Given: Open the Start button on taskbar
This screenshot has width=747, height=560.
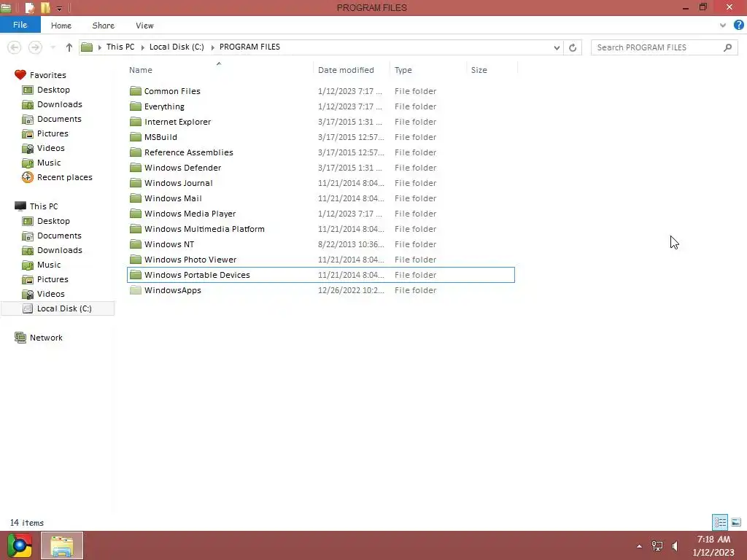Looking at the screenshot, I should point(20,545).
